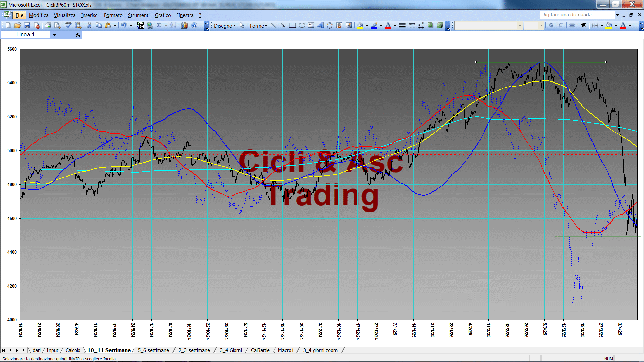Open the Visualizza menu
644x362 pixels.
65,15
